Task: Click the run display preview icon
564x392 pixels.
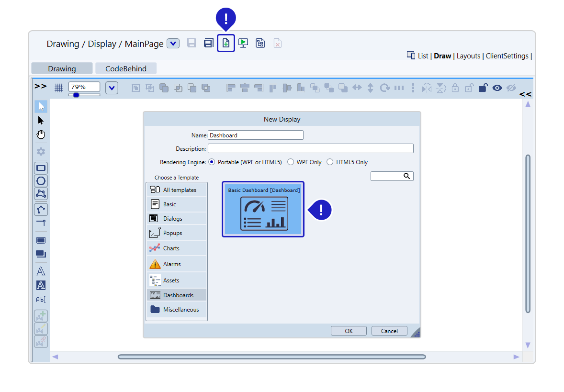Action: tap(243, 44)
